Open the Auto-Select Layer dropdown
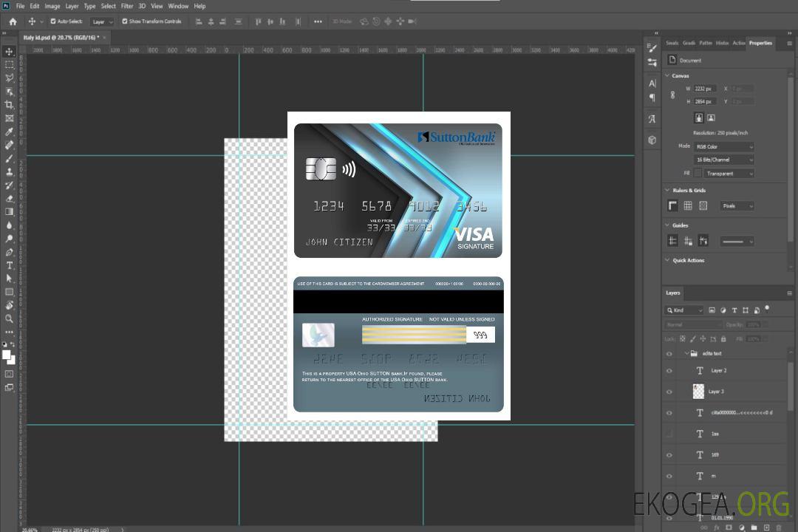Viewport: 798px width, 532px height. (x=102, y=22)
